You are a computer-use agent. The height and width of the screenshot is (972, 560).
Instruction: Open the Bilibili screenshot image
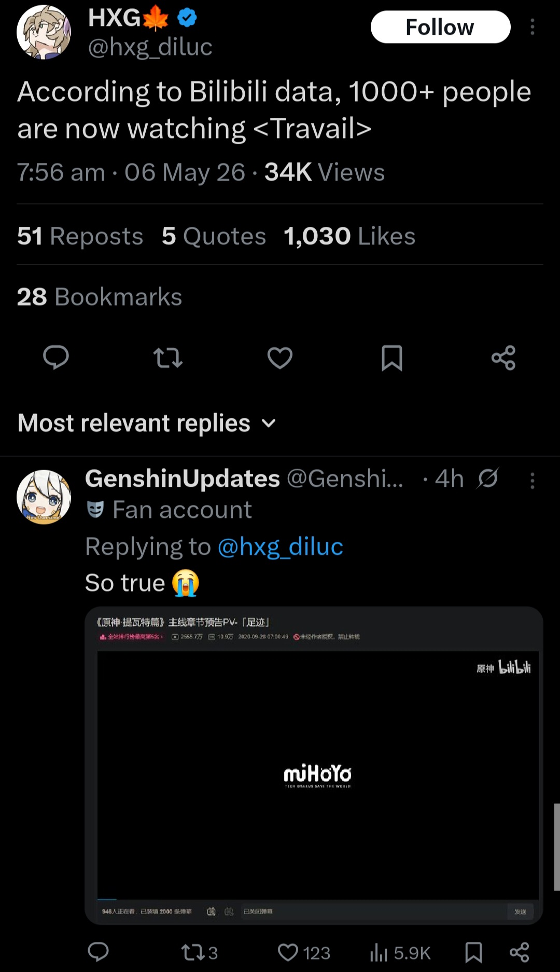pyautogui.click(x=314, y=765)
